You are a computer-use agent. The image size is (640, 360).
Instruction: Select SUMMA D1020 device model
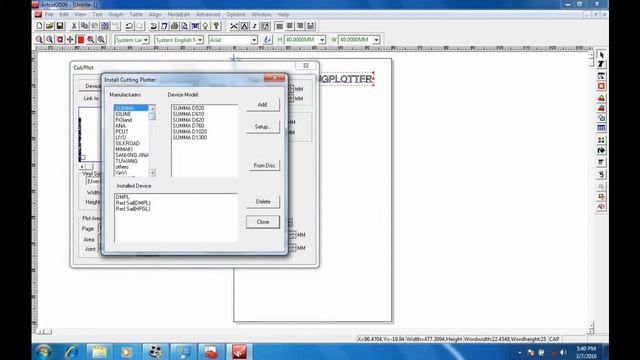(190, 132)
